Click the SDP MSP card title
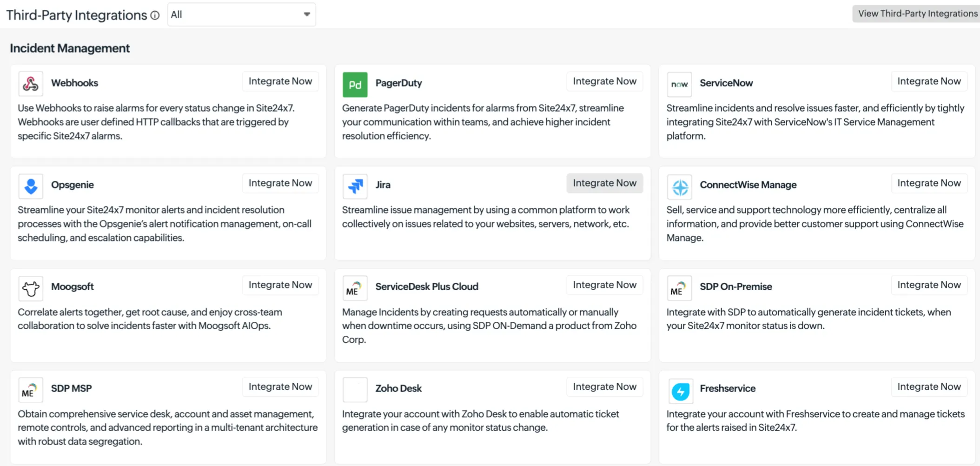980x466 pixels. [72, 388]
